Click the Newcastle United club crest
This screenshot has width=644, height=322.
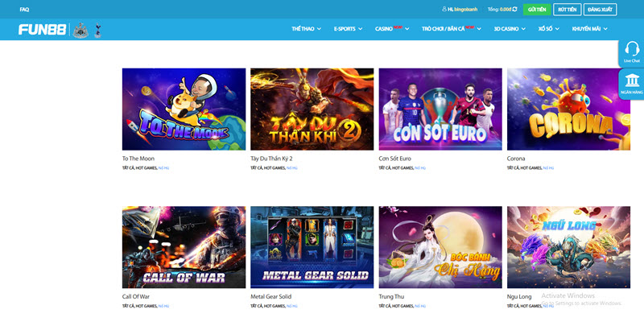[80, 30]
